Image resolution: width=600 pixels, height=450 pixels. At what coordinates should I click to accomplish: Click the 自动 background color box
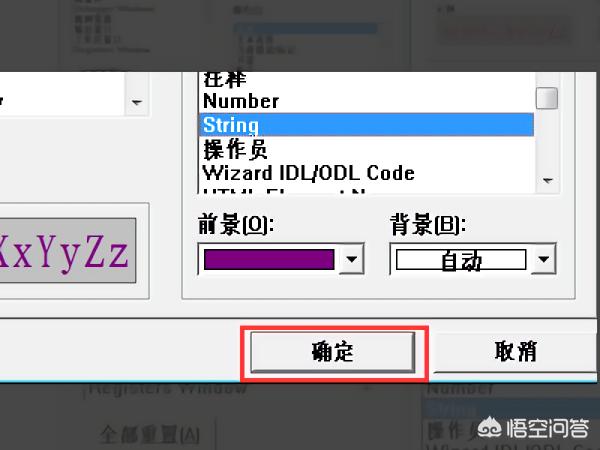461,260
